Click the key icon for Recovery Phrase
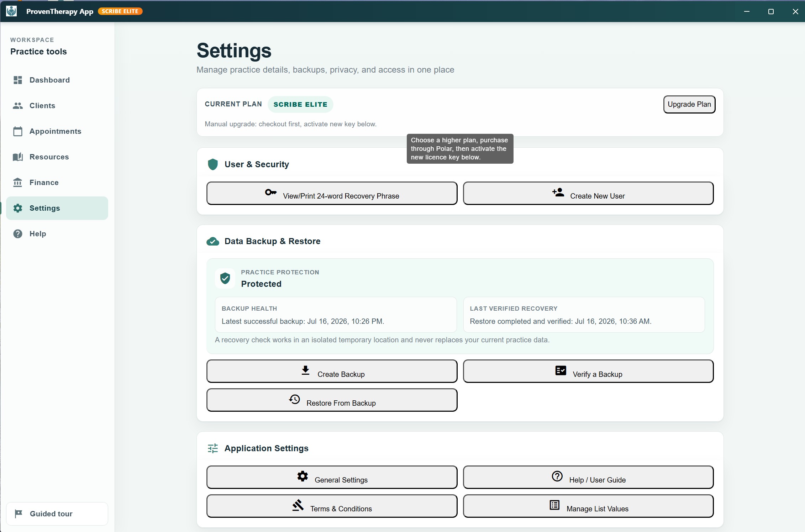Viewport: 805px width, 532px height. [271, 192]
